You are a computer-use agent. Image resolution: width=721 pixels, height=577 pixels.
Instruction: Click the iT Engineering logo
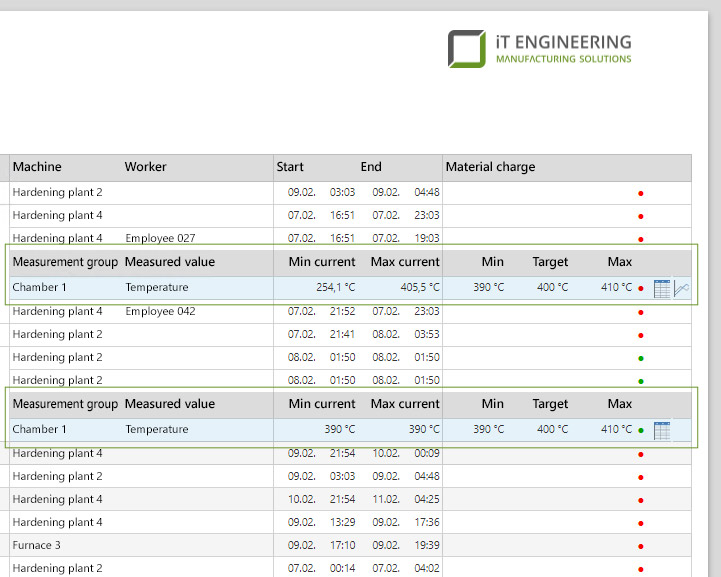point(540,48)
